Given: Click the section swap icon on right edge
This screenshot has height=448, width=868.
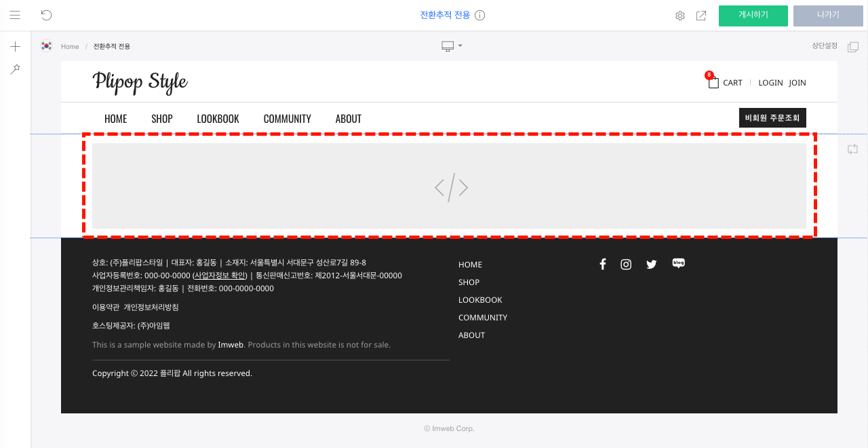Looking at the screenshot, I should click(x=853, y=149).
